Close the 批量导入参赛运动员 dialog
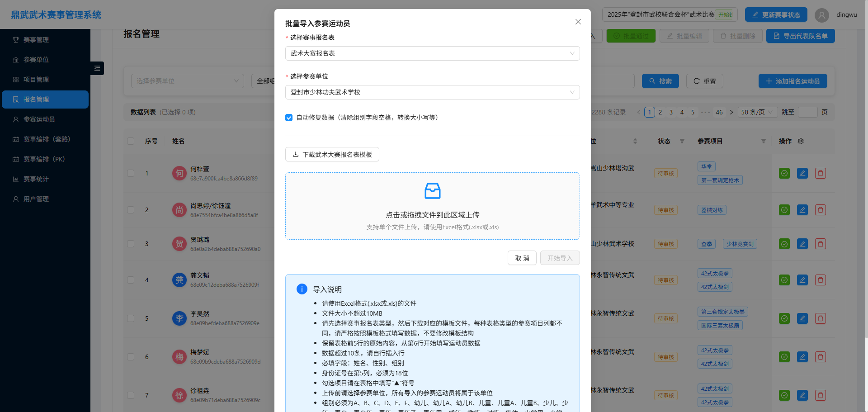This screenshot has width=868, height=412. tap(578, 22)
